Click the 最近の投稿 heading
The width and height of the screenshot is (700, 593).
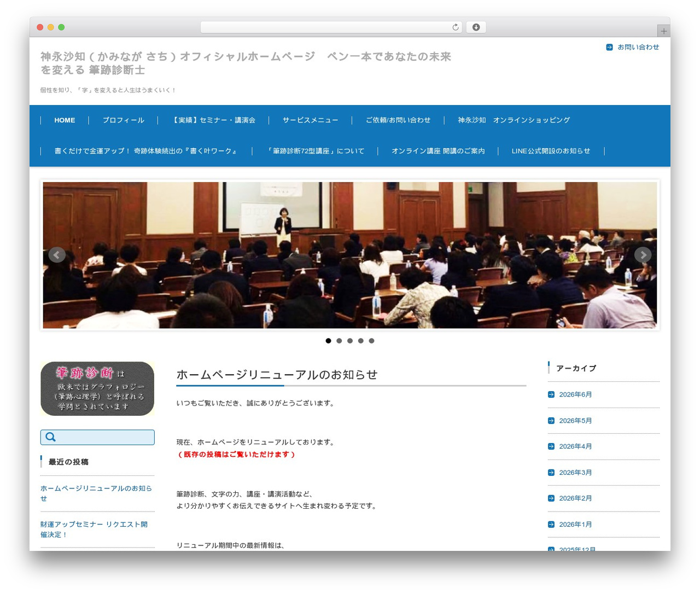pos(68,462)
